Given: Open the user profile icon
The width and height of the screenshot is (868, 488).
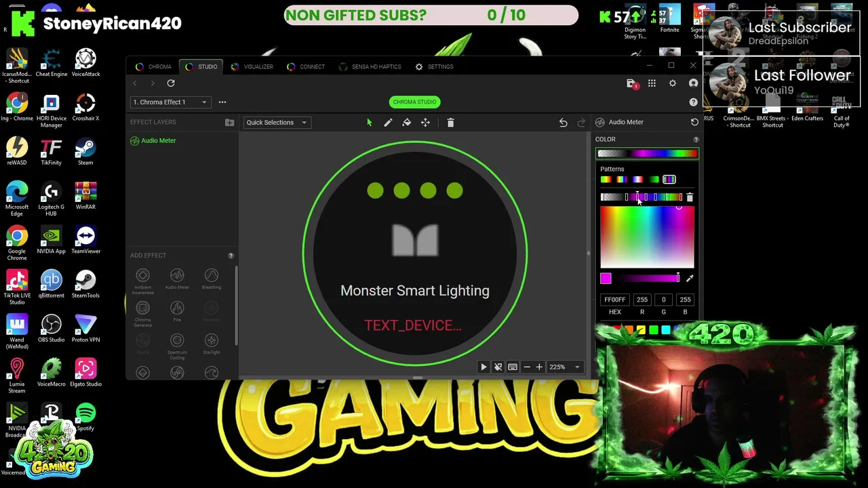Looking at the screenshot, I should (693, 83).
